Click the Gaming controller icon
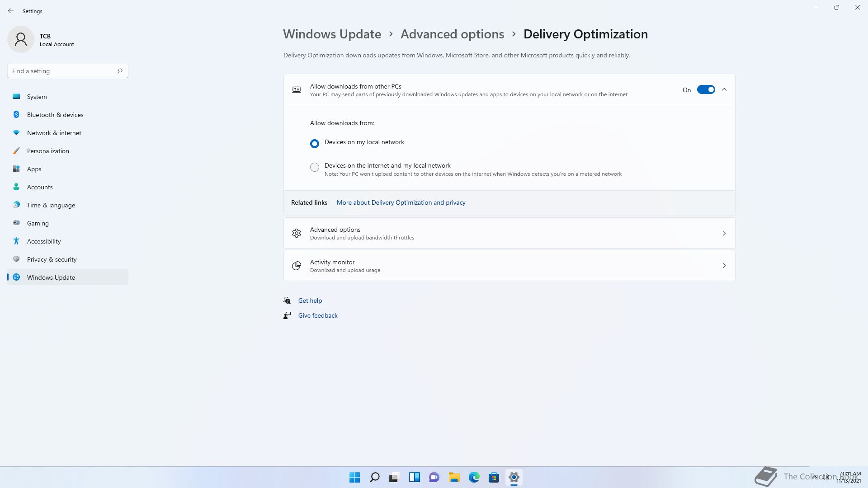The height and width of the screenshot is (488, 868). (16, 223)
